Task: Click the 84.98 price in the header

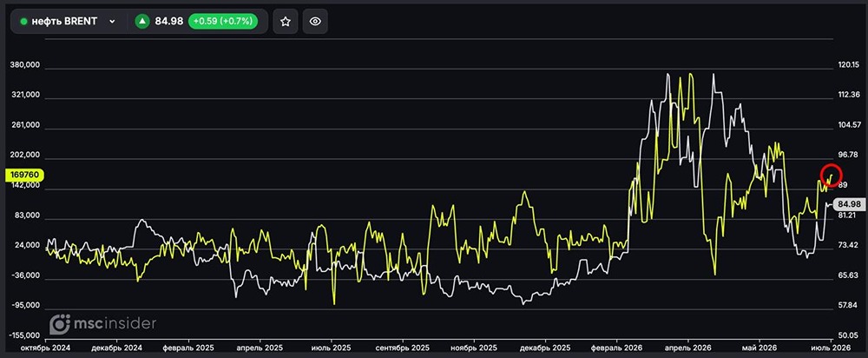Action: point(169,22)
